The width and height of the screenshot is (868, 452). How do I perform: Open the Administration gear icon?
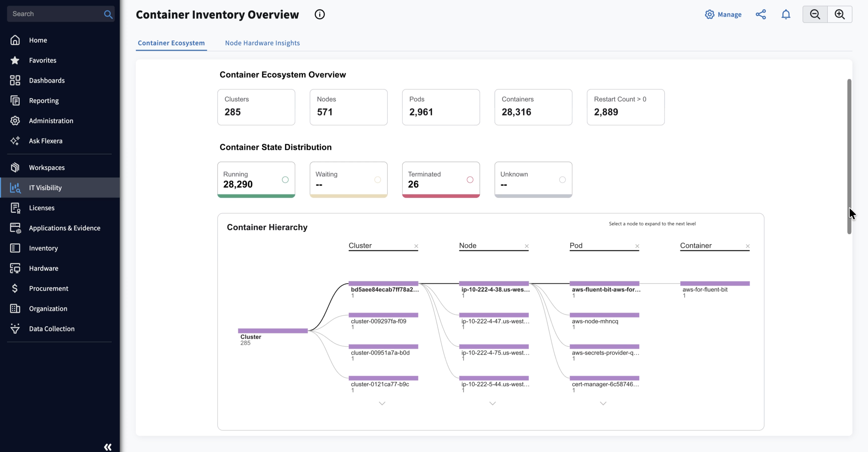(x=15, y=121)
